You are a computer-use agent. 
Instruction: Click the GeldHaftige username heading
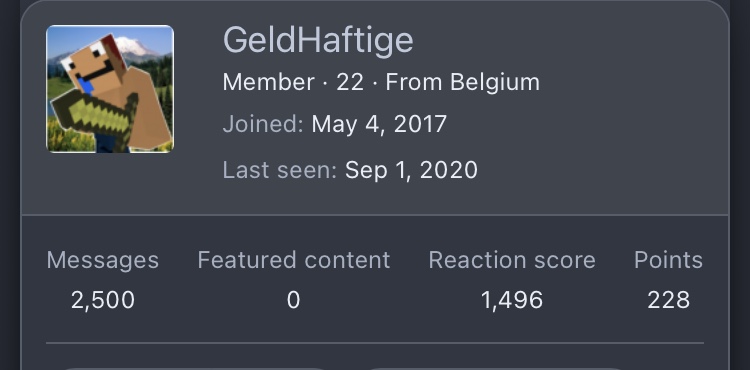[318, 40]
